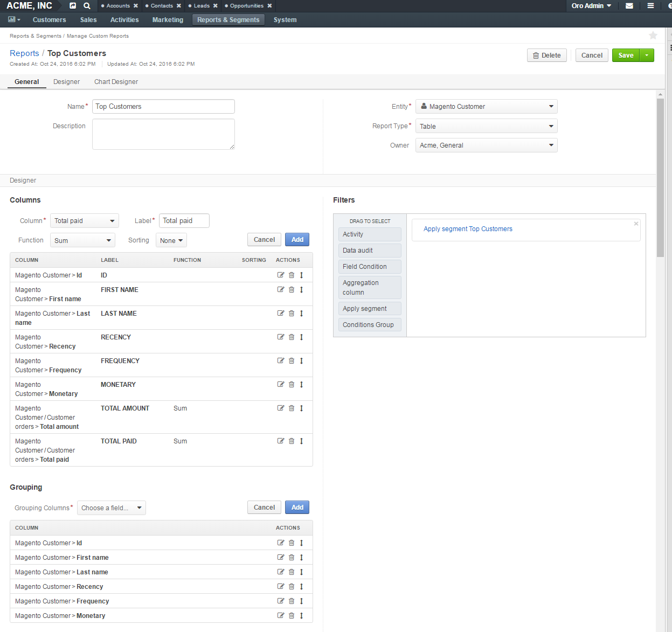Select the Conditions Group filter item

[x=370, y=325]
